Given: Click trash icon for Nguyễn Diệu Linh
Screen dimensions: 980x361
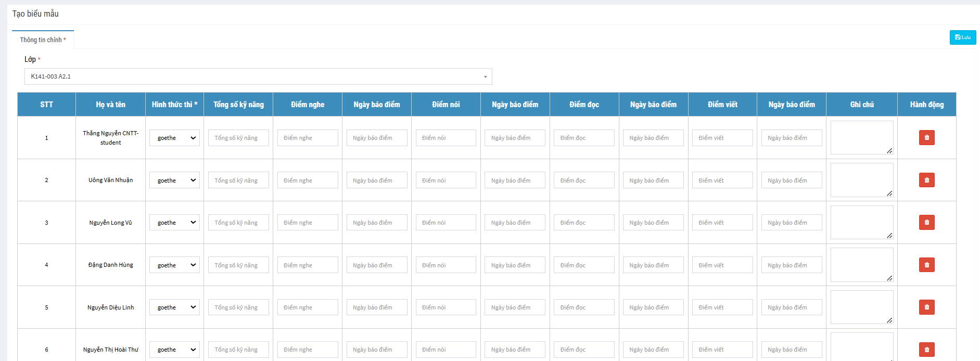Looking at the screenshot, I should coord(926,307).
